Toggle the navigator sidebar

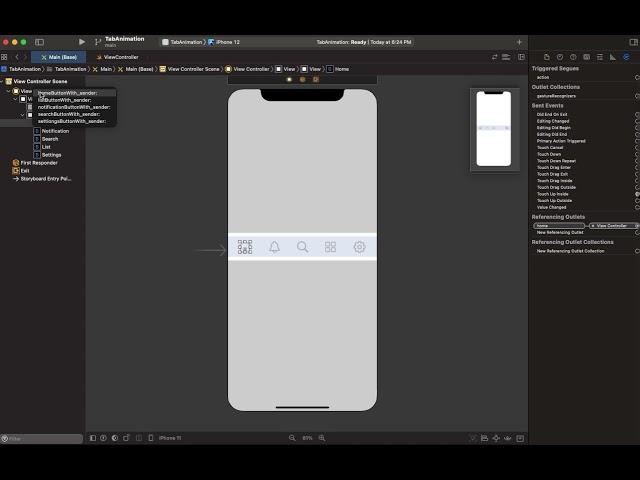pos(39,42)
